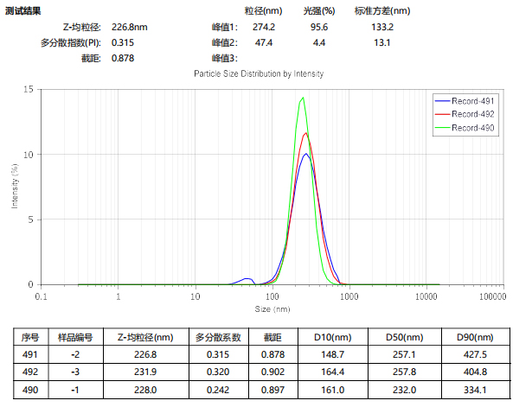Click the 标准方差(nm) header at top

382,11
